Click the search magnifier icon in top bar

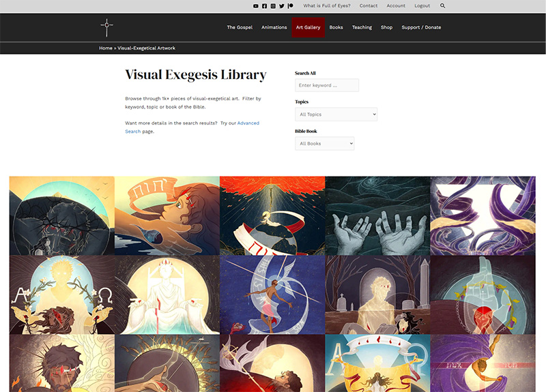pos(442,6)
